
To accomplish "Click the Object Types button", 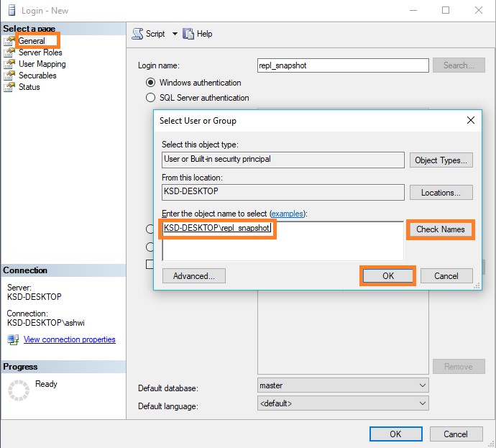I will [x=441, y=160].
